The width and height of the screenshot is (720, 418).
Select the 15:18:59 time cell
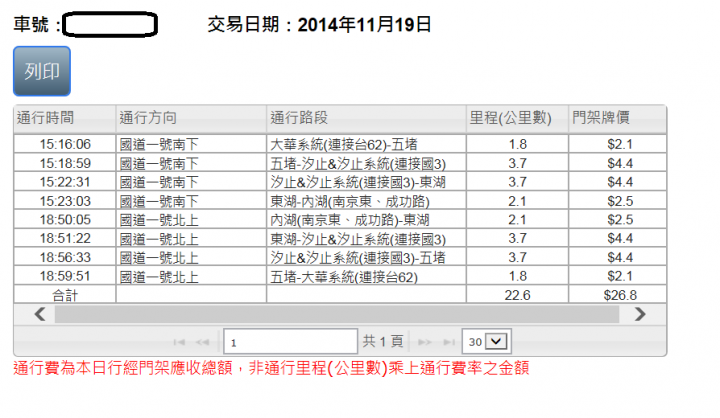coord(65,163)
